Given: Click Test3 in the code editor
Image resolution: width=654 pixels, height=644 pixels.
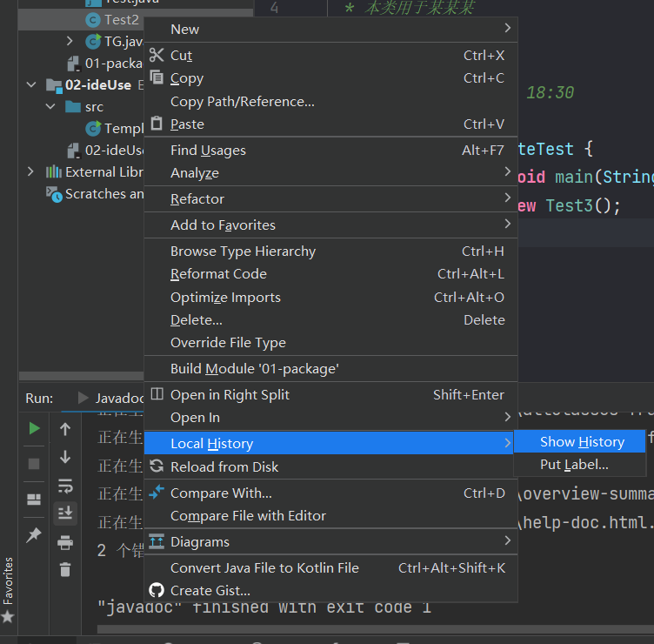Looking at the screenshot, I should (x=569, y=205).
